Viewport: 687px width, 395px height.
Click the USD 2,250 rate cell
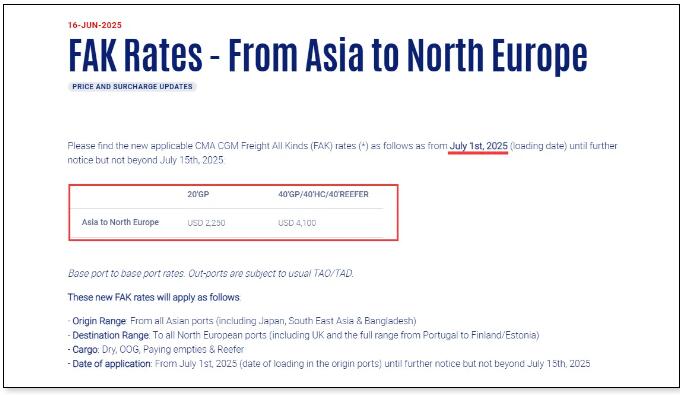coord(206,222)
